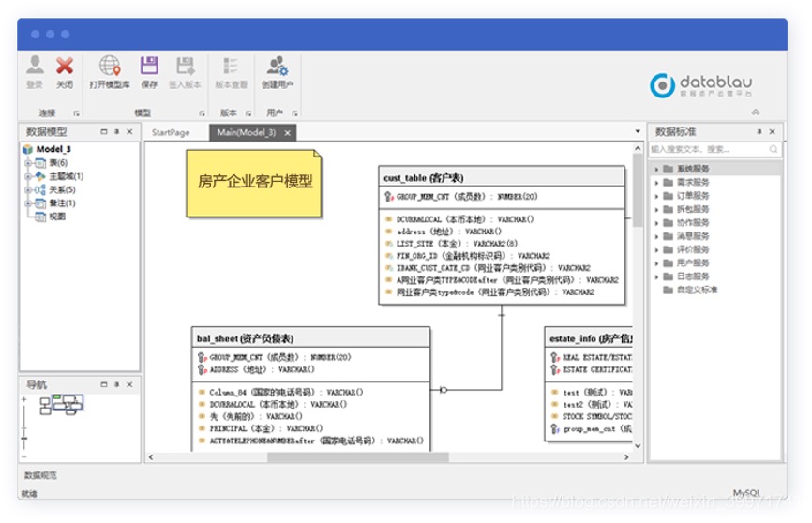Viewport: 812px width, 523px height.
Task: Maximize the 数据模型 panel
Action: [103, 131]
